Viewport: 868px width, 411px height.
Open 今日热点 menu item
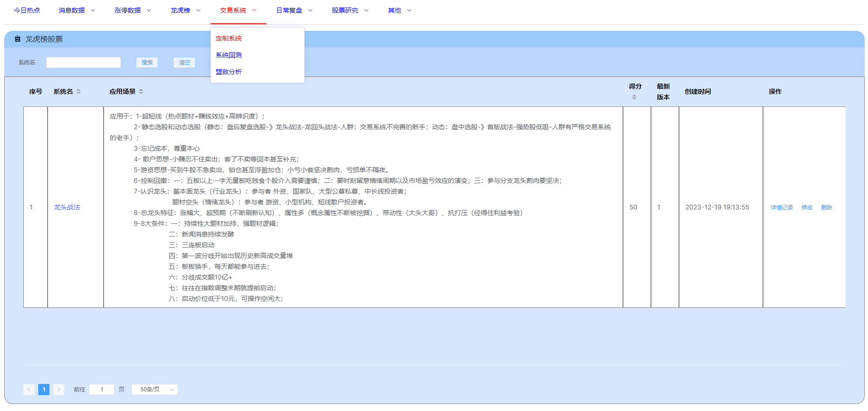[x=27, y=10]
